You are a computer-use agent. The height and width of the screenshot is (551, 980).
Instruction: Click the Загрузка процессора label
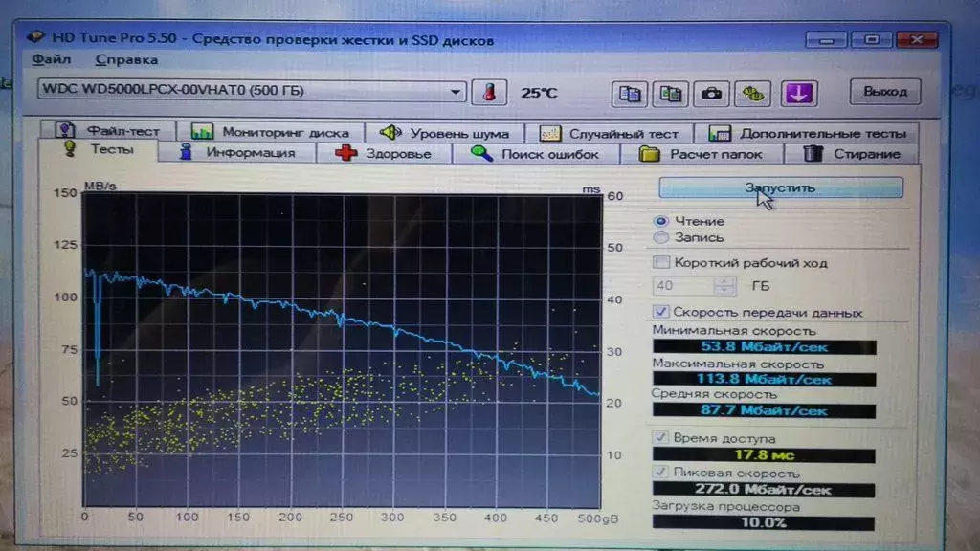pos(725,507)
